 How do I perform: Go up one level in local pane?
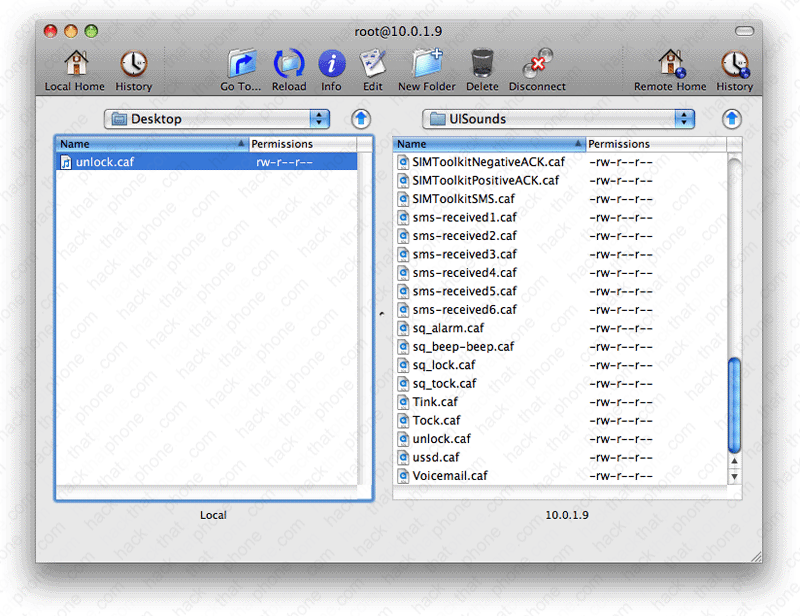click(x=361, y=119)
